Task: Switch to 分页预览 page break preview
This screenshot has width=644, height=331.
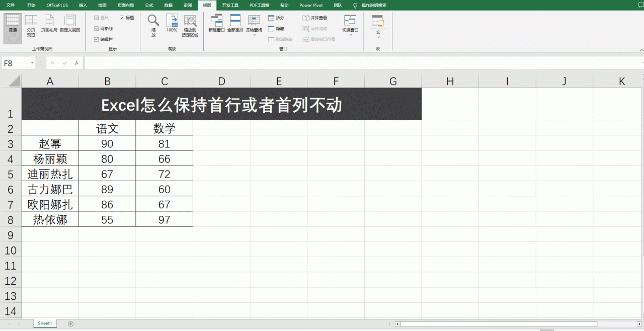Action: pyautogui.click(x=31, y=26)
